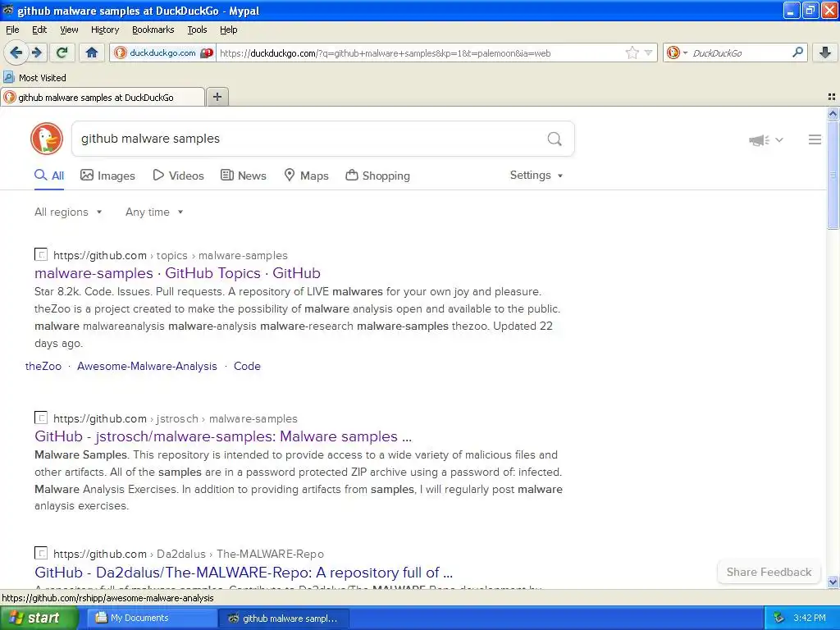The height and width of the screenshot is (630, 840).
Task: Click the 3:42 PM taskbar clock
Action: (810, 619)
